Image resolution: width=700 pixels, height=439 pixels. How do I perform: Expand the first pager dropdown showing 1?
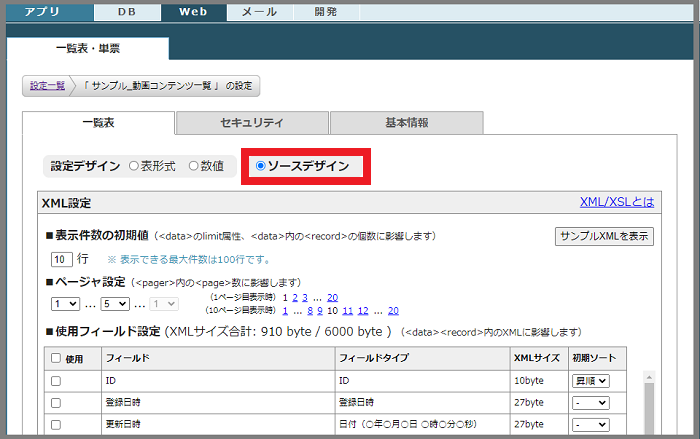pyautogui.click(x=65, y=304)
